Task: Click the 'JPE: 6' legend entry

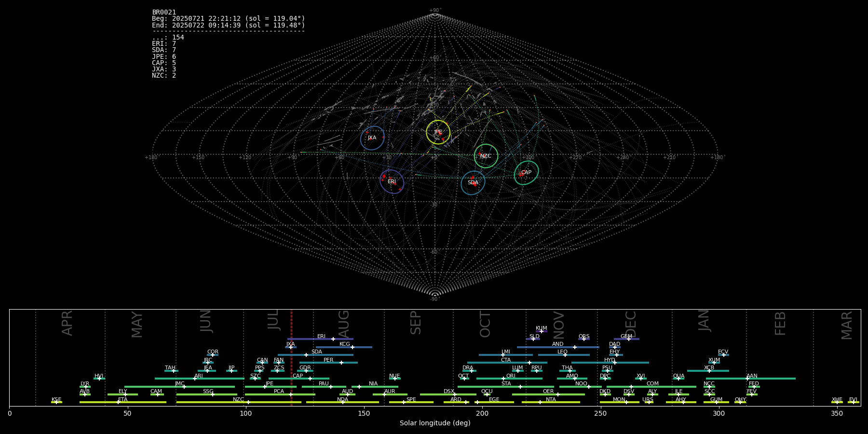Action: (x=164, y=56)
